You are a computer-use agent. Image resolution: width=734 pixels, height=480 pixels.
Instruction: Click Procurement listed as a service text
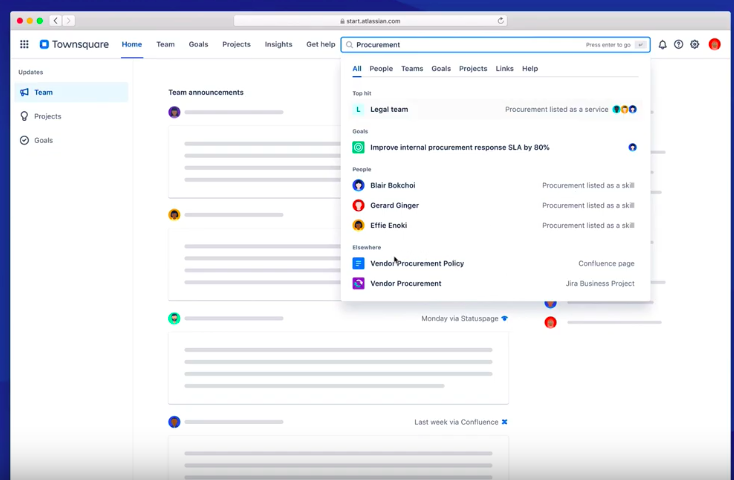pos(557,109)
